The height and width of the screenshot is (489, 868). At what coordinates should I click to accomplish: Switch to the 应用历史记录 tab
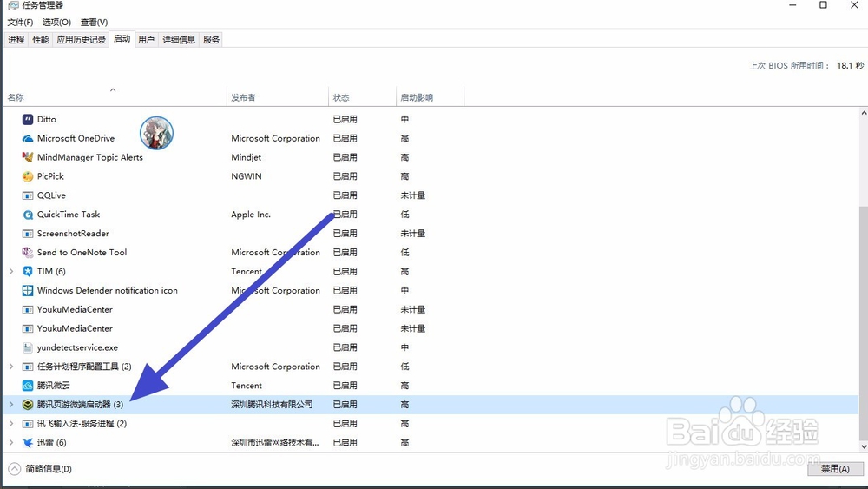point(82,40)
